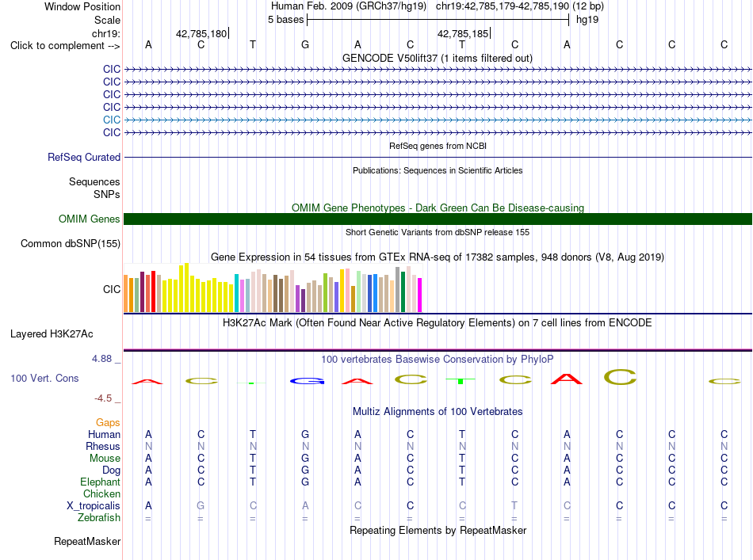Open 'Repeating Elements by RepeatMasker' title
The image size is (753, 560).
pyautogui.click(x=438, y=530)
